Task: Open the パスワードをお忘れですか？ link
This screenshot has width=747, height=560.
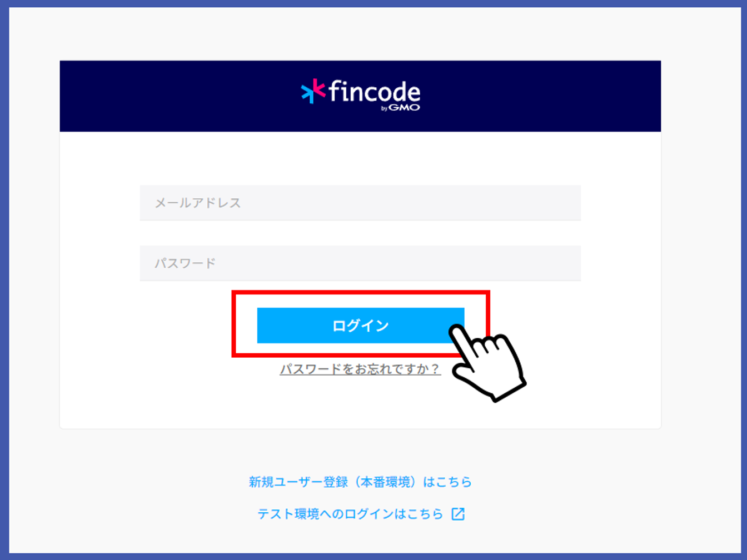Action: coord(360,369)
